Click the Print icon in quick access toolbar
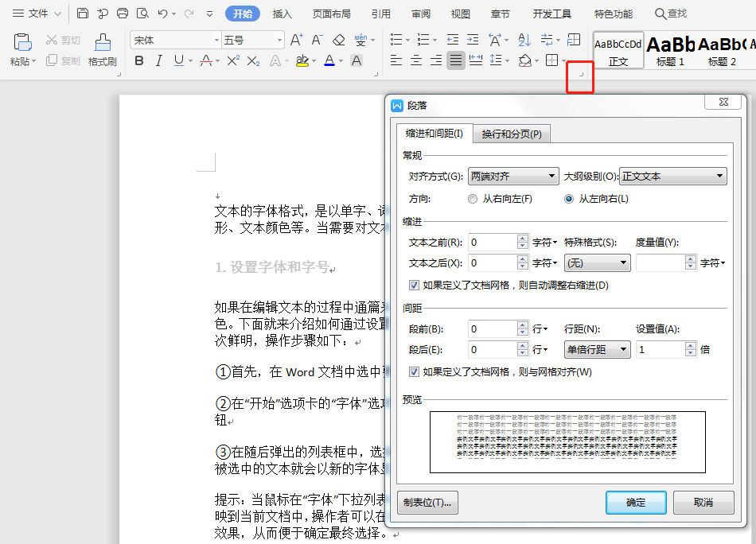Viewport: 756px width, 544px height. pos(123,14)
